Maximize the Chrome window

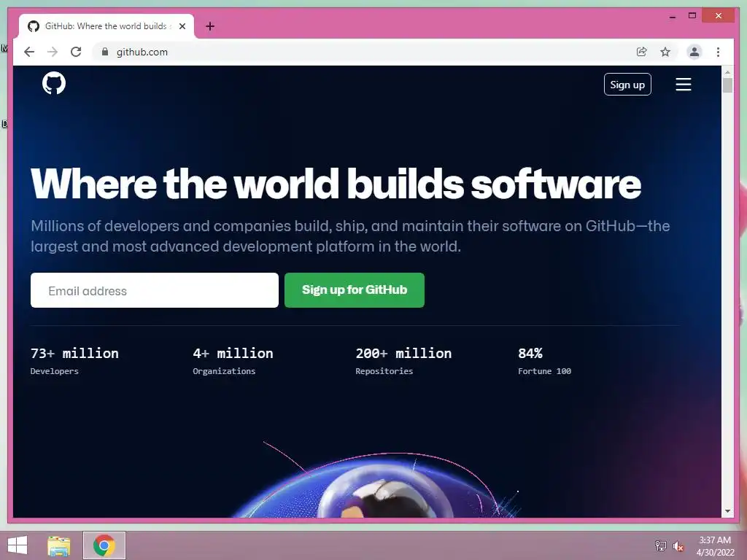[692, 16]
